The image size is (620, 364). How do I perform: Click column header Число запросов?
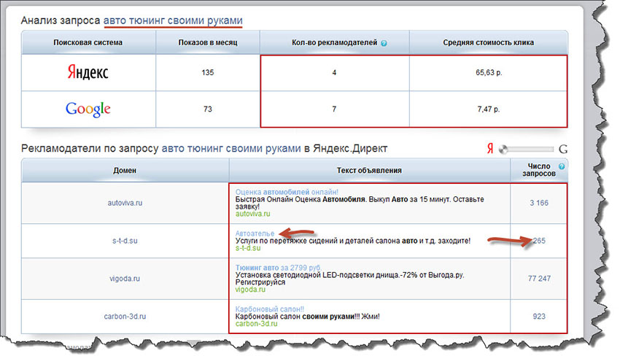pyautogui.click(x=539, y=170)
